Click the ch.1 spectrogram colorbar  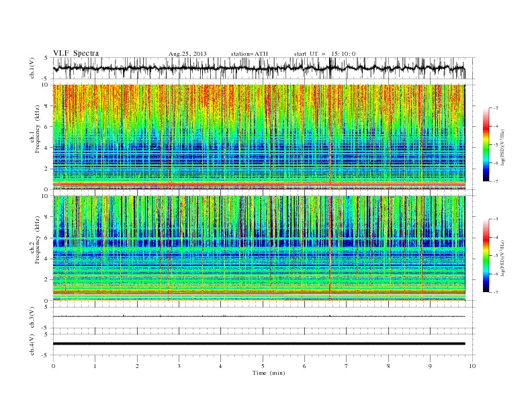pyautogui.click(x=486, y=145)
